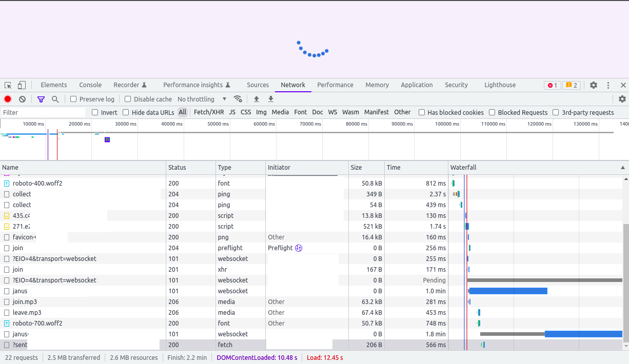Enable Preserve log checkbox
629x364 pixels.
point(73,99)
